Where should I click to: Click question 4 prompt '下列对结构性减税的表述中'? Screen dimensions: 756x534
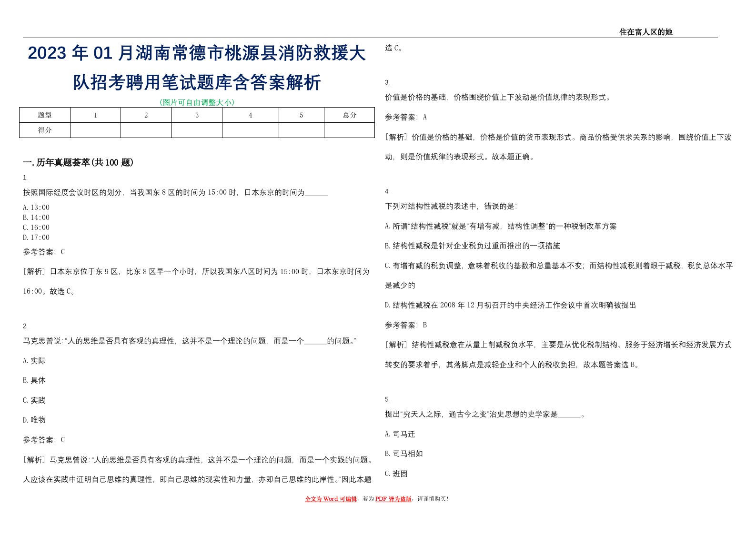point(451,206)
